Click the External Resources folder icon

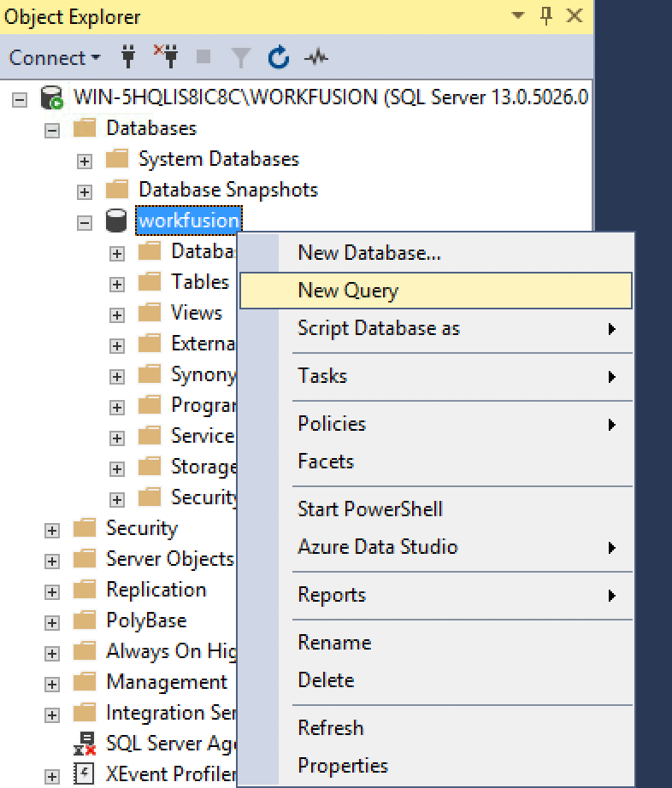[150, 344]
